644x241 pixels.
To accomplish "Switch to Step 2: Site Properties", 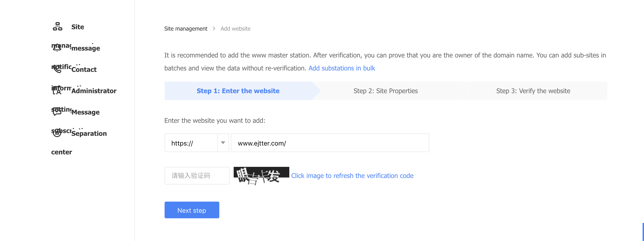I will pyautogui.click(x=385, y=91).
